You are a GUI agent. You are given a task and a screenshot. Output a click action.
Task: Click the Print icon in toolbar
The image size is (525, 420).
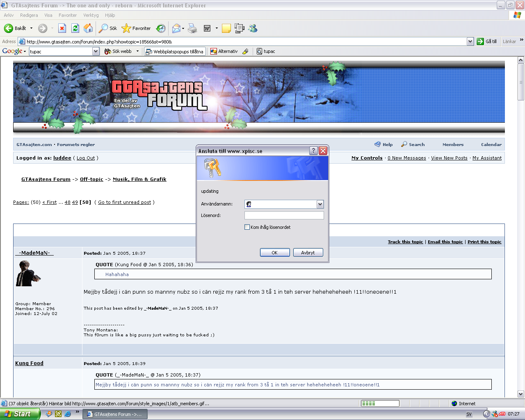pos(192,28)
